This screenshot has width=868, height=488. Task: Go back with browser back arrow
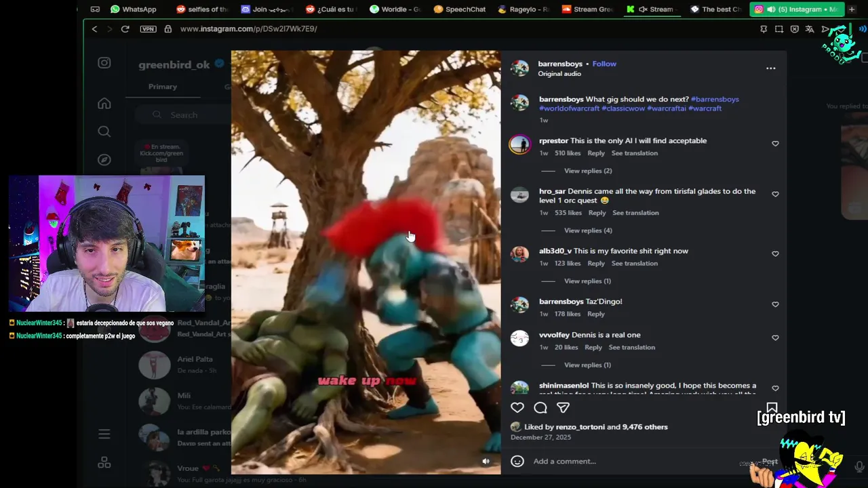click(x=94, y=29)
